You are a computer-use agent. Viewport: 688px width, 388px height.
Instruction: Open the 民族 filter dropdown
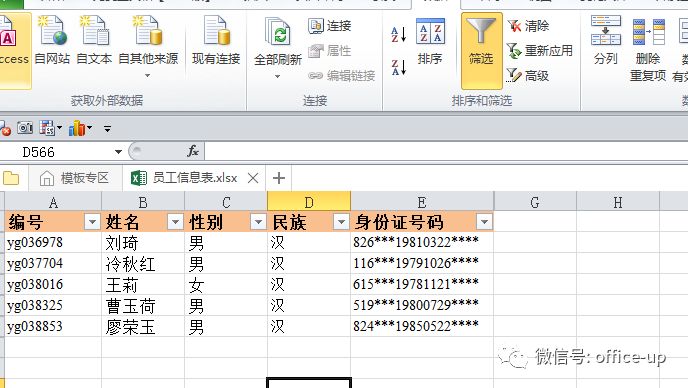[341, 222]
